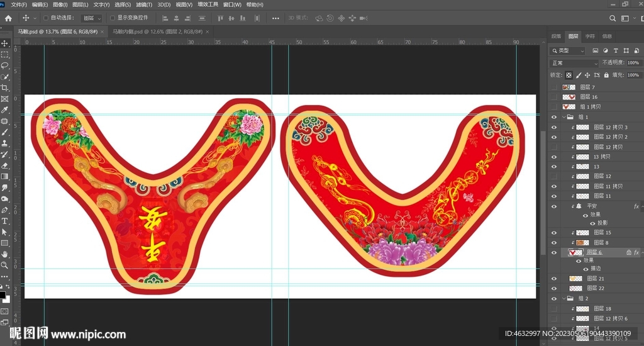The height and width of the screenshot is (346, 644).
Task: Select the Zoom tool
Action: (5, 265)
